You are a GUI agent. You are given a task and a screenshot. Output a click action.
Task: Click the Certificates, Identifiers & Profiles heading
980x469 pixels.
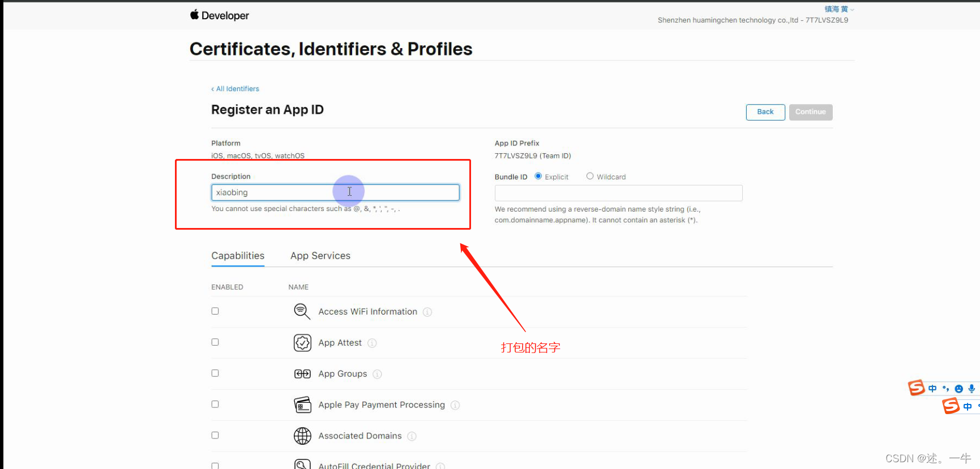[331, 49]
